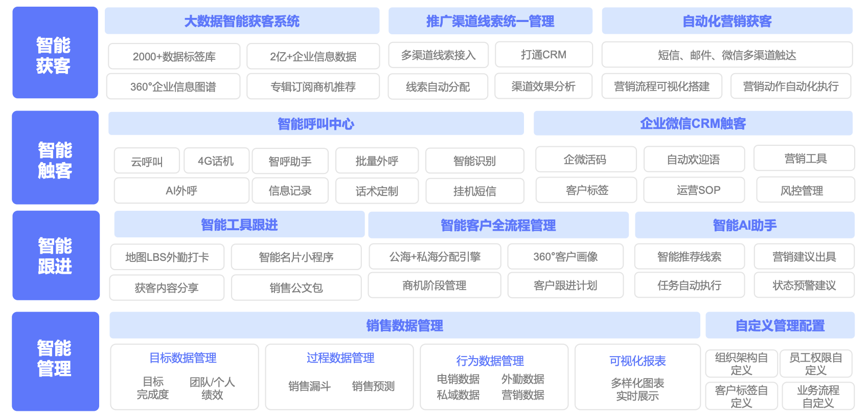Click the 智能AI助手 section header

744,225
